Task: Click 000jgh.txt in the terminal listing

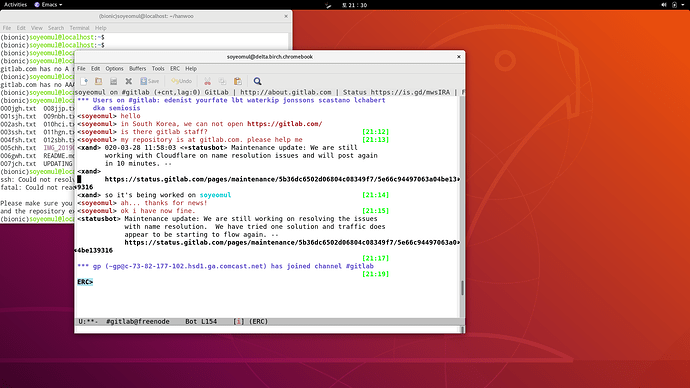Action: 18,108
